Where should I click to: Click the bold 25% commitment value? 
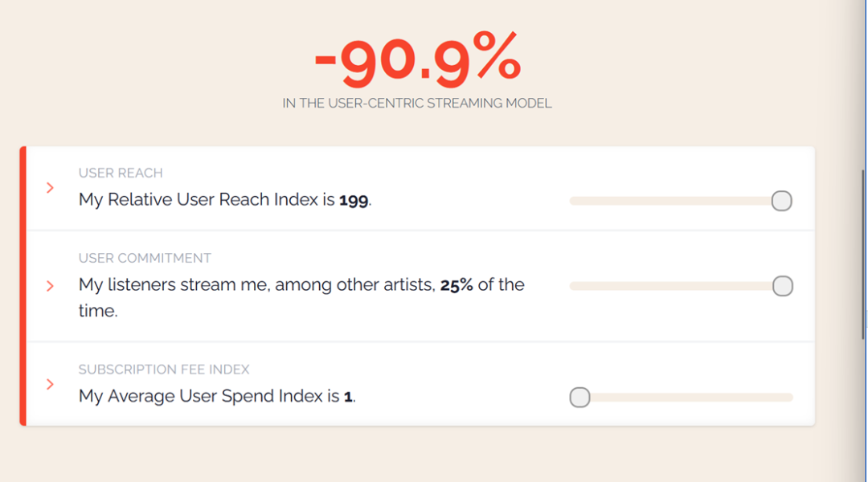[x=457, y=285]
